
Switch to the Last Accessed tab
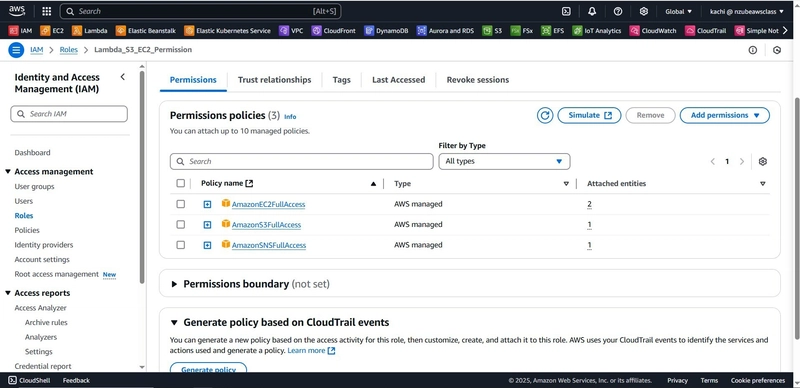coord(398,80)
